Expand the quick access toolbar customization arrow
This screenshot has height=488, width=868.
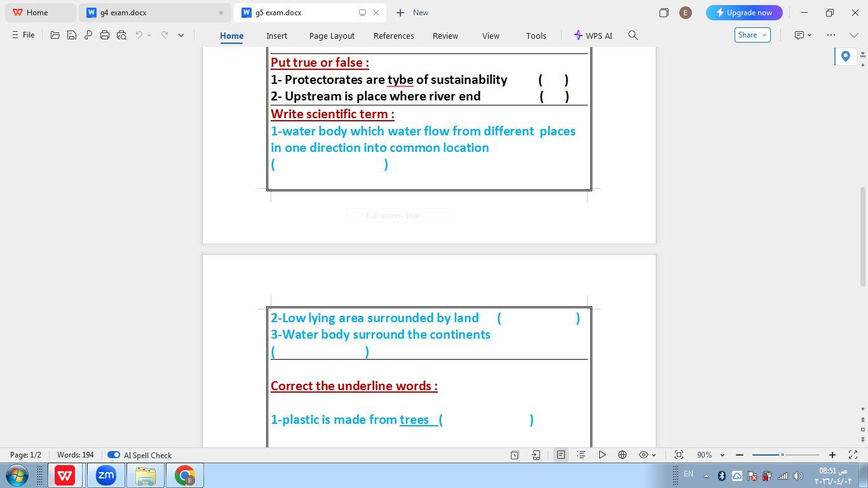(181, 36)
